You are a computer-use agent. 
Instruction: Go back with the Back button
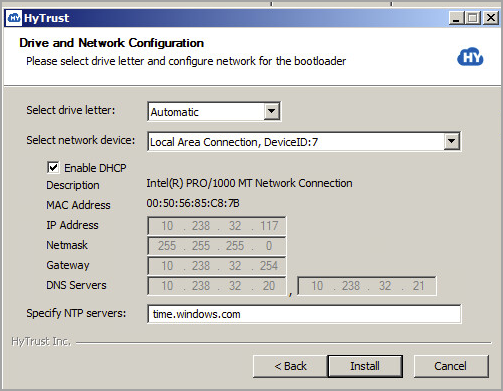[290, 366]
